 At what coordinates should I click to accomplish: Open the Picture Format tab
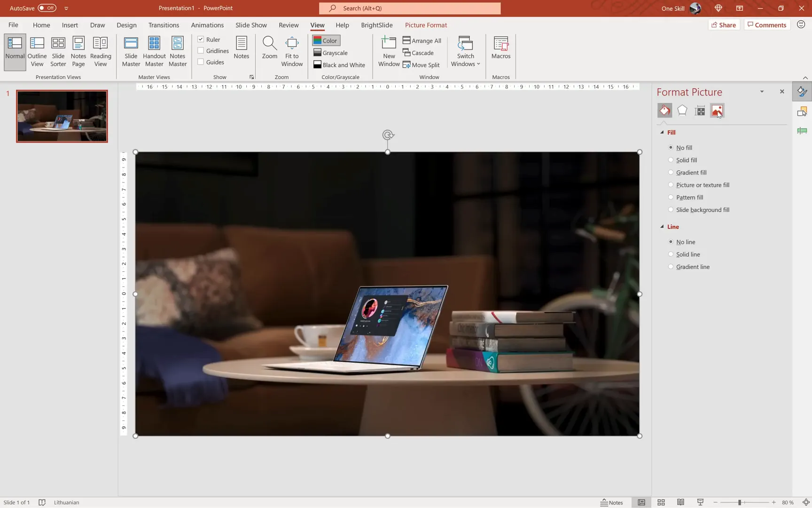click(x=426, y=25)
